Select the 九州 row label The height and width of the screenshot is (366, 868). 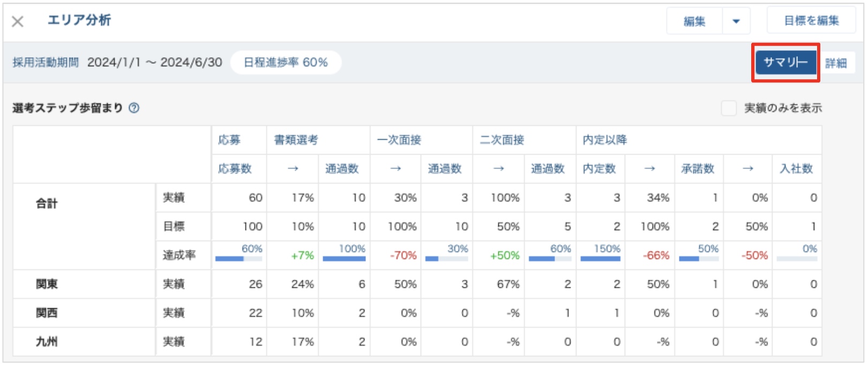point(47,342)
